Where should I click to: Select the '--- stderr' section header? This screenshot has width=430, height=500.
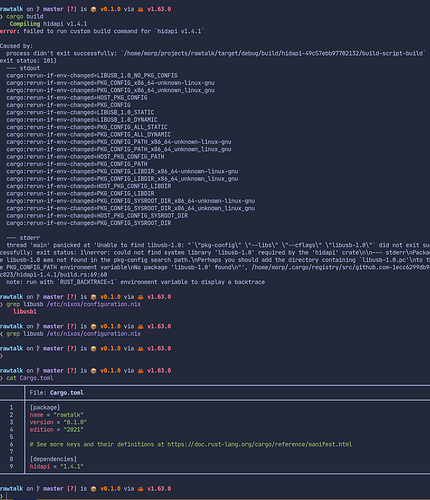[x=23, y=238]
